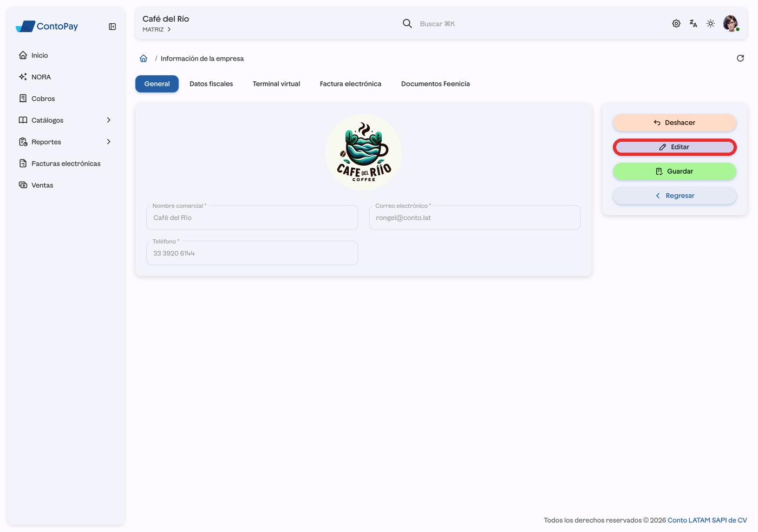This screenshot has width=758, height=532.
Task: Switch to the Factura electrónica tab
Action: click(x=350, y=84)
